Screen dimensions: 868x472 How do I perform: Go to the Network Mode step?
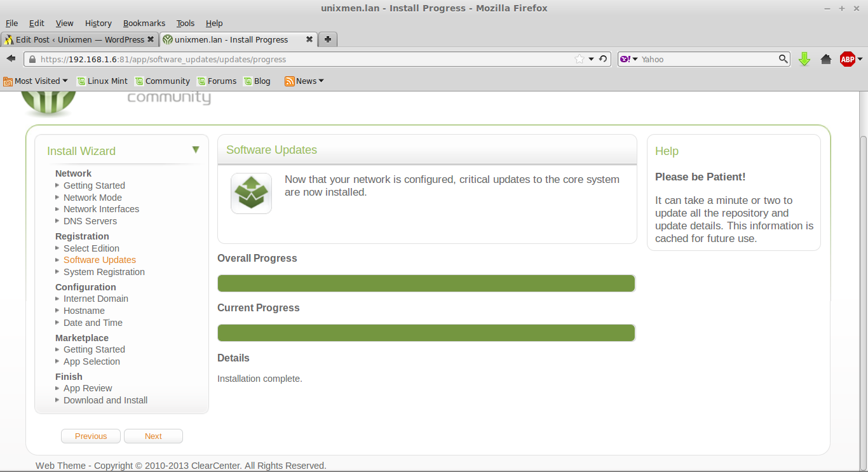coord(93,198)
